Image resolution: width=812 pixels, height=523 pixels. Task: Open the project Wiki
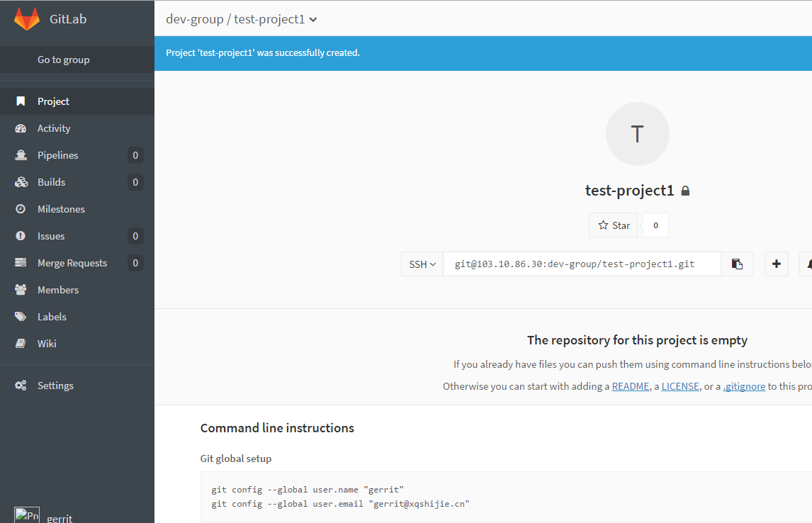tap(21, 343)
